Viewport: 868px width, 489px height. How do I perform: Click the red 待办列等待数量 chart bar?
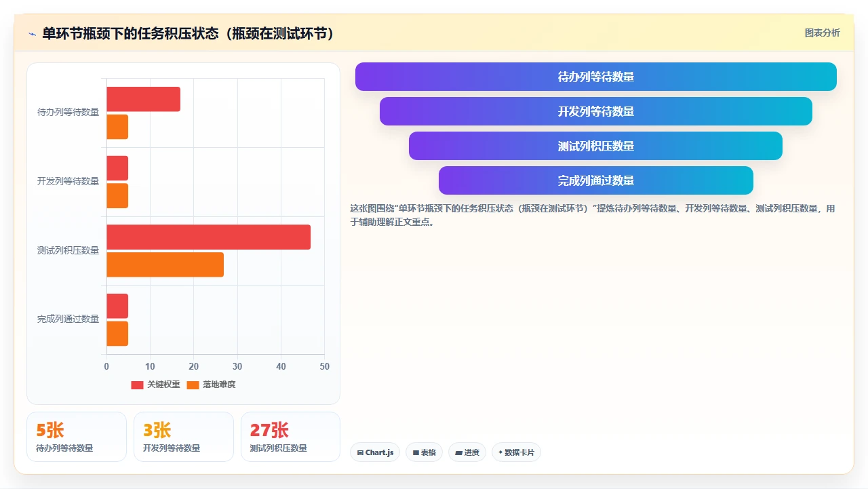point(143,99)
